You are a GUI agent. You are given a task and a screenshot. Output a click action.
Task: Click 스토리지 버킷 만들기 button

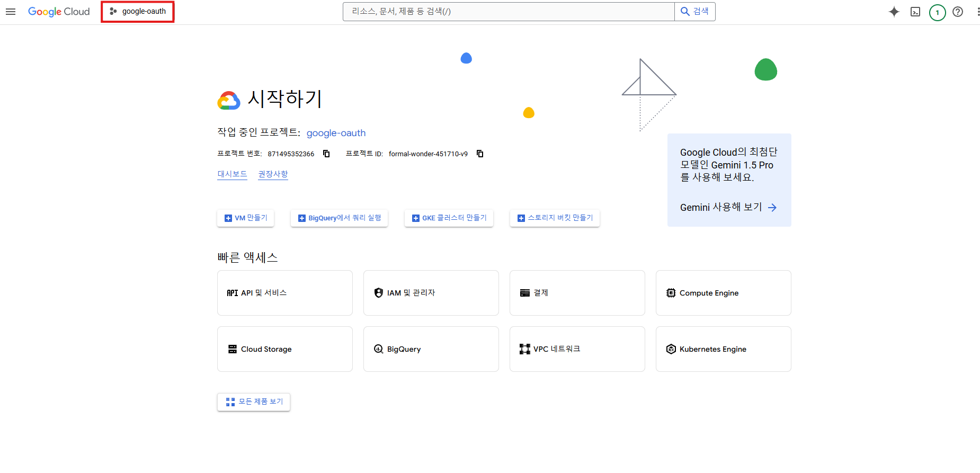tap(555, 218)
